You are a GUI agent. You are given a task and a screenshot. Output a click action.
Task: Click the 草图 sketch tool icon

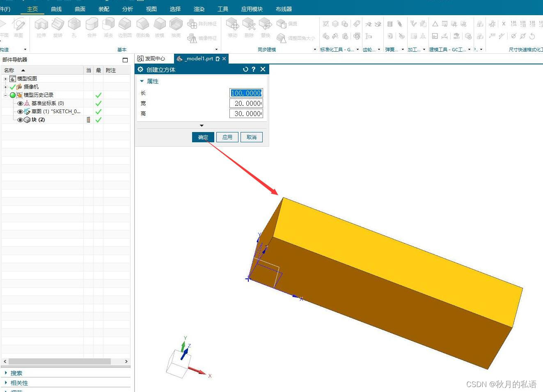pyautogui.click(x=18, y=25)
